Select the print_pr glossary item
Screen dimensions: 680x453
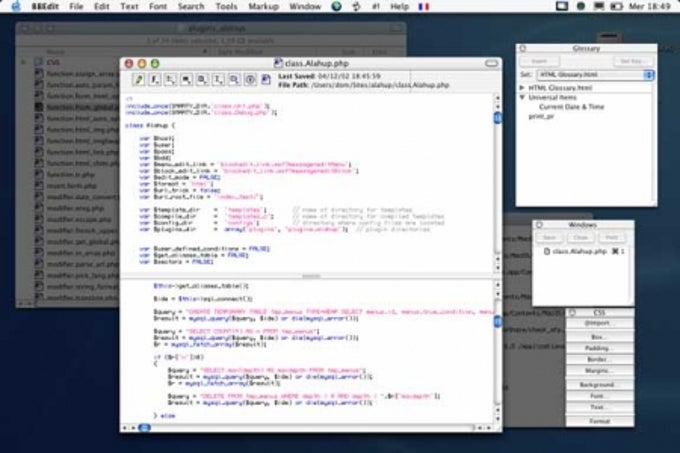(x=542, y=117)
